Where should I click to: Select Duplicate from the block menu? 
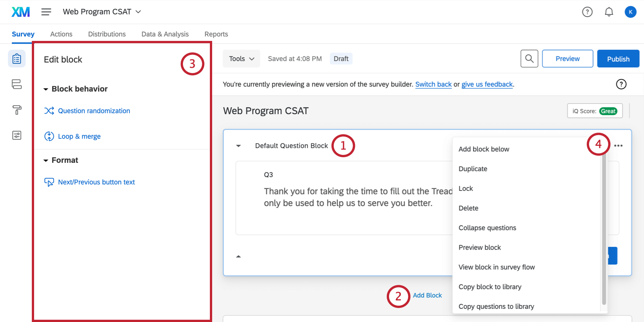[473, 169]
